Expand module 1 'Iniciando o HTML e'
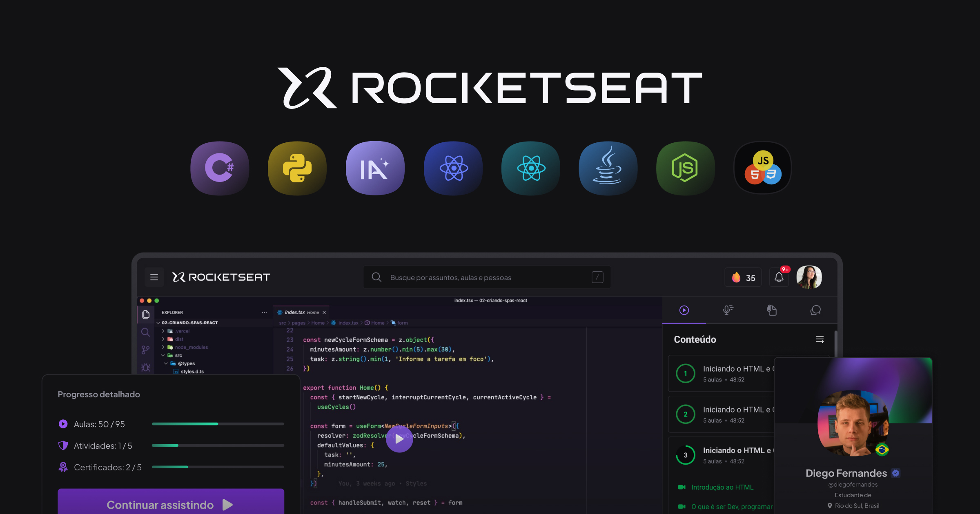Image resolution: width=980 pixels, height=514 pixels. [x=721, y=373]
